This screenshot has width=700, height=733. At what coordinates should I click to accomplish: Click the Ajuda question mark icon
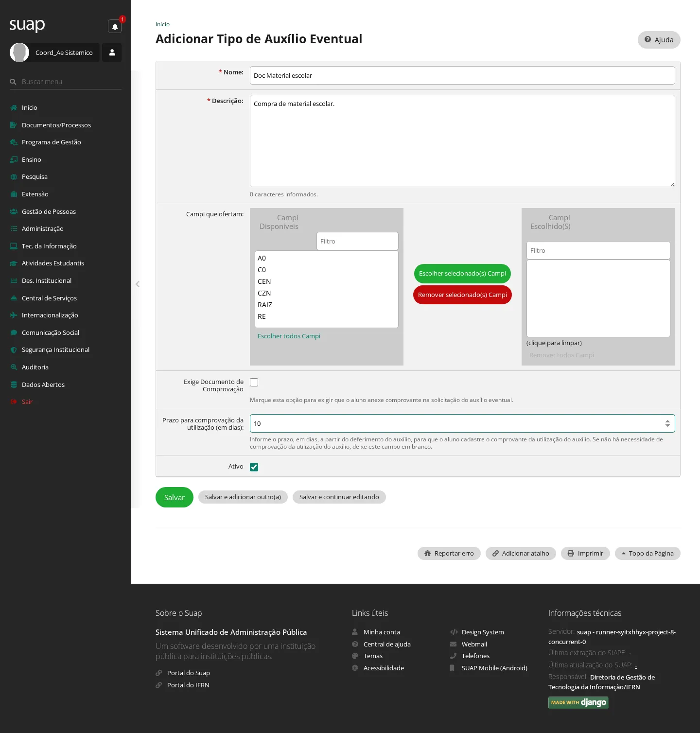(647, 39)
